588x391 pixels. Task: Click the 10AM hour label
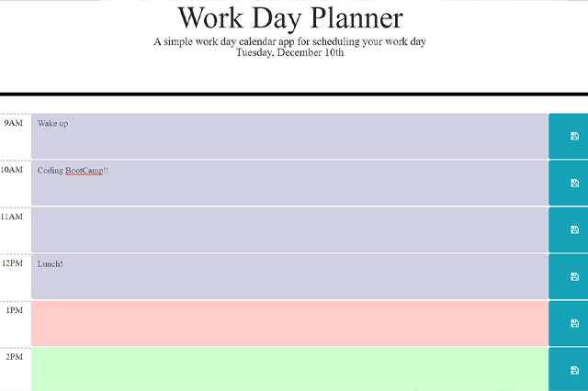(12, 170)
